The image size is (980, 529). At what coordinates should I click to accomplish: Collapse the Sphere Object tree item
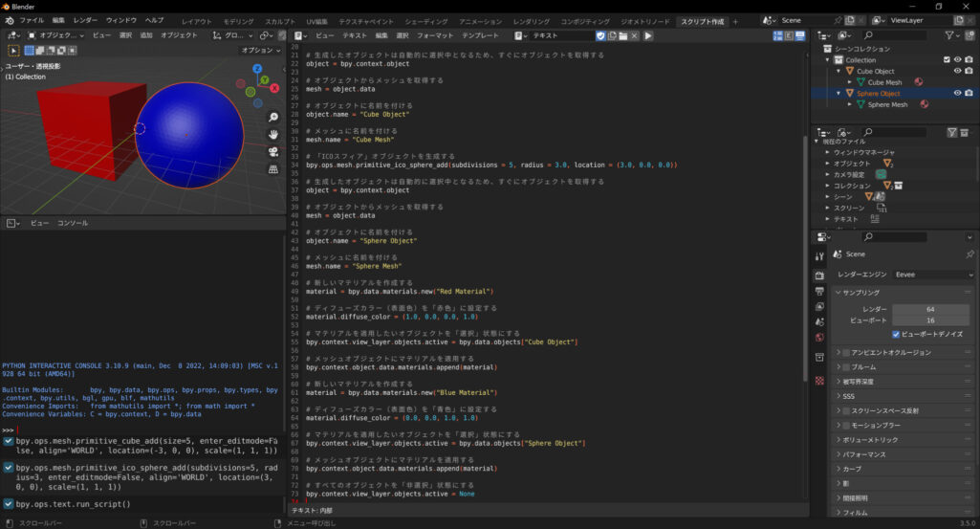(838, 93)
